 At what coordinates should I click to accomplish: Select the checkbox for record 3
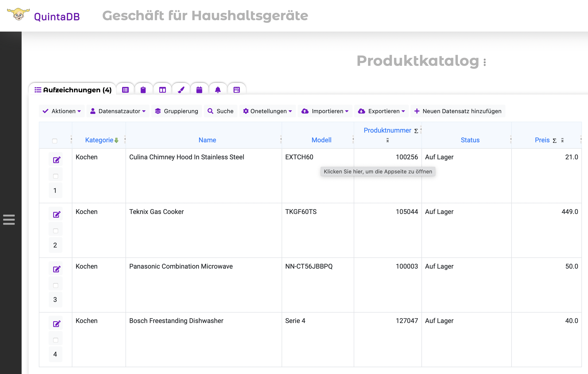(56, 285)
